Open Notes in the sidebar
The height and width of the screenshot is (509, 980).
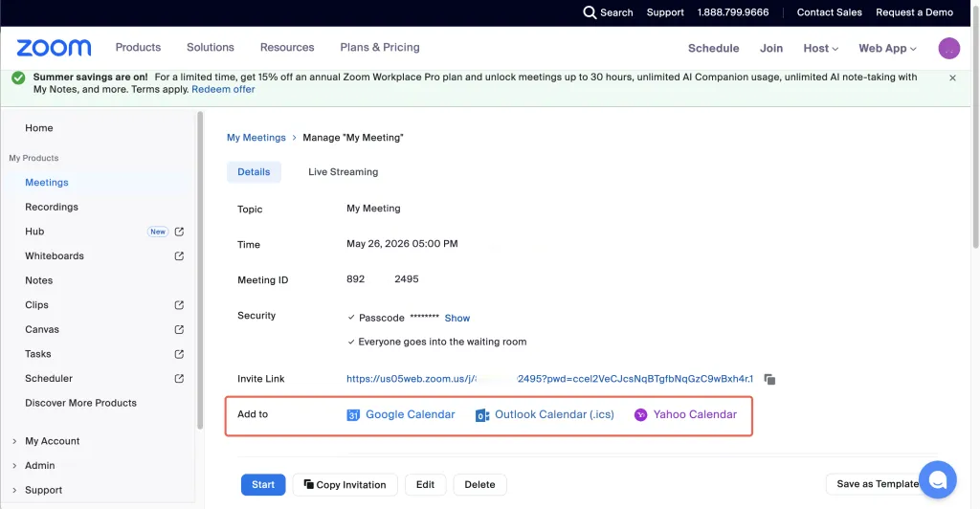point(38,280)
